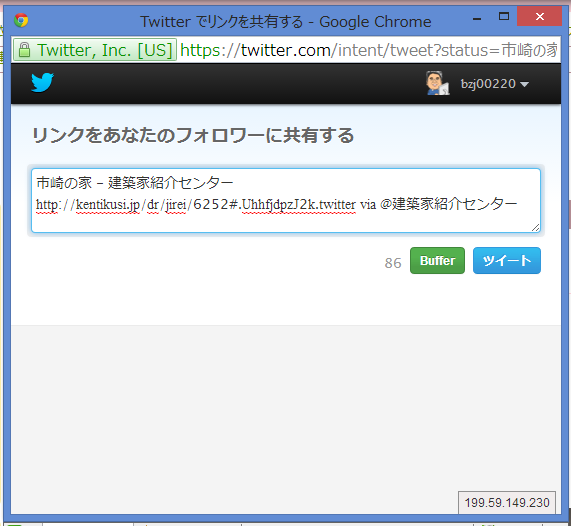Close the Twitter share window

coord(539,16)
